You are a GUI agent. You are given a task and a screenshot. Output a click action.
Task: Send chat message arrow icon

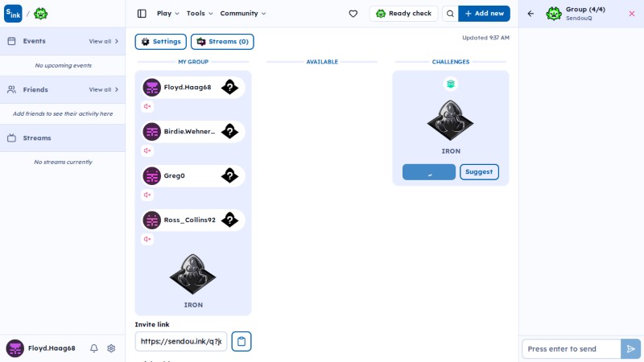(x=630, y=349)
